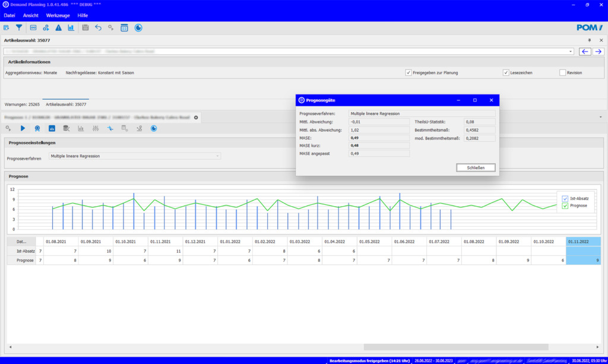Viewport: 608px width, 364px height.
Task: Click the undo arrow in main toolbar
Action: (98, 27)
